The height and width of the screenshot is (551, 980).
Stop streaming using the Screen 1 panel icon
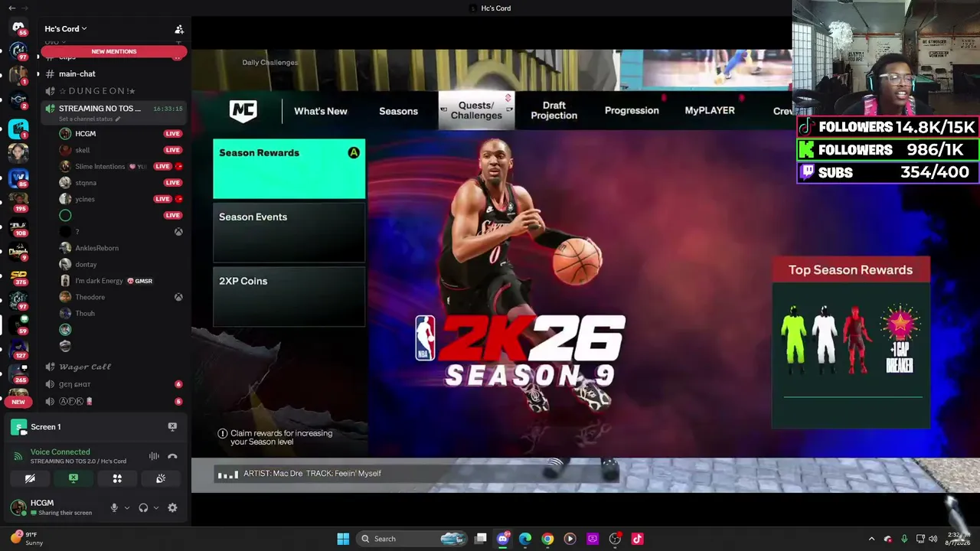pyautogui.click(x=172, y=426)
